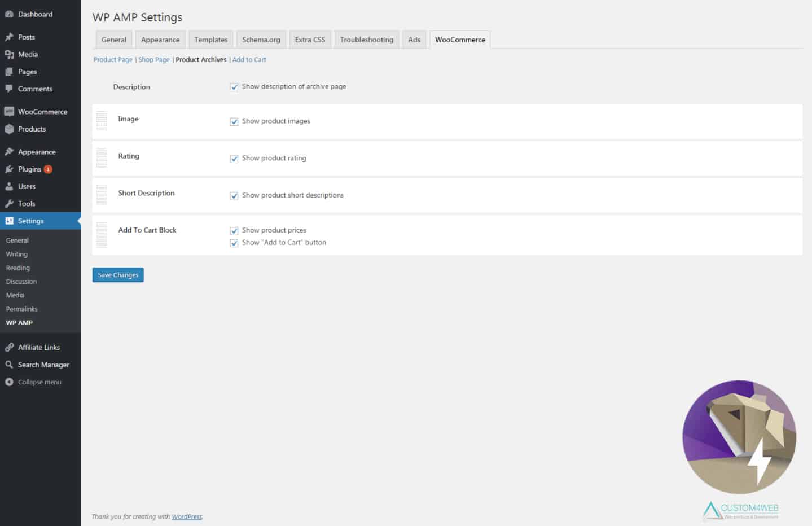Click the Search Manager magnifier icon
The image size is (812, 526).
tap(9, 365)
